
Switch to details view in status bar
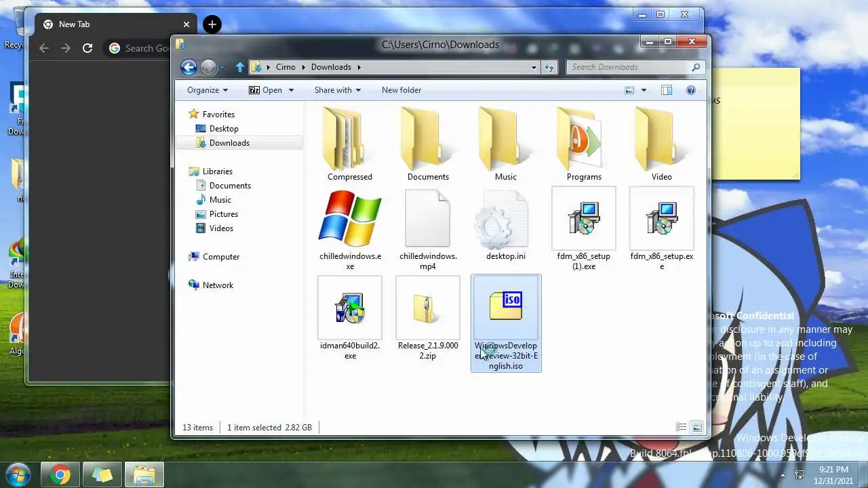click(681, 427)
